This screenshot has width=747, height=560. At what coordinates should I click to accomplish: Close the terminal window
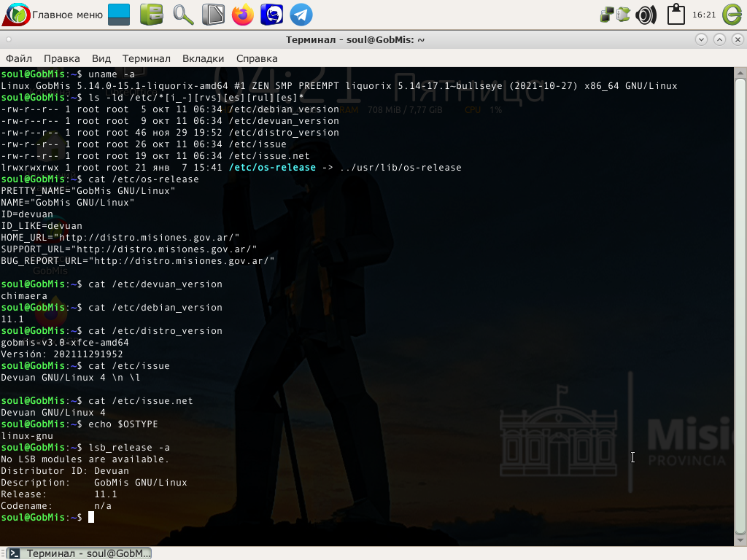[x=738, y=39]
